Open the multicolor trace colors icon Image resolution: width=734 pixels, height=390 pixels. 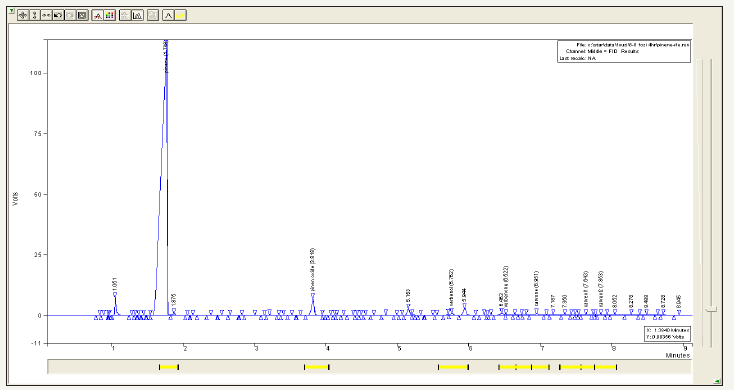pyautogui.click(x=110, y=15)
